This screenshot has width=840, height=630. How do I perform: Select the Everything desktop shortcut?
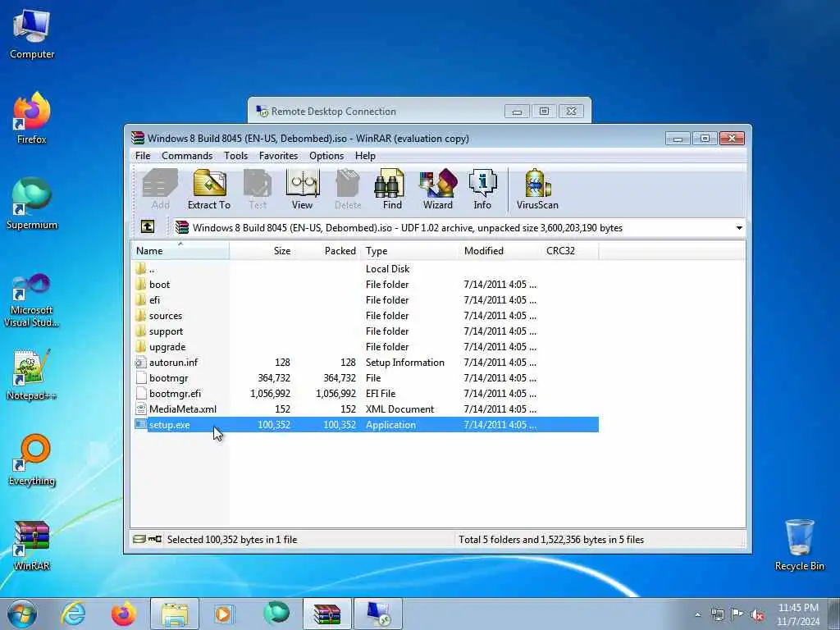(x=32, y=460)
